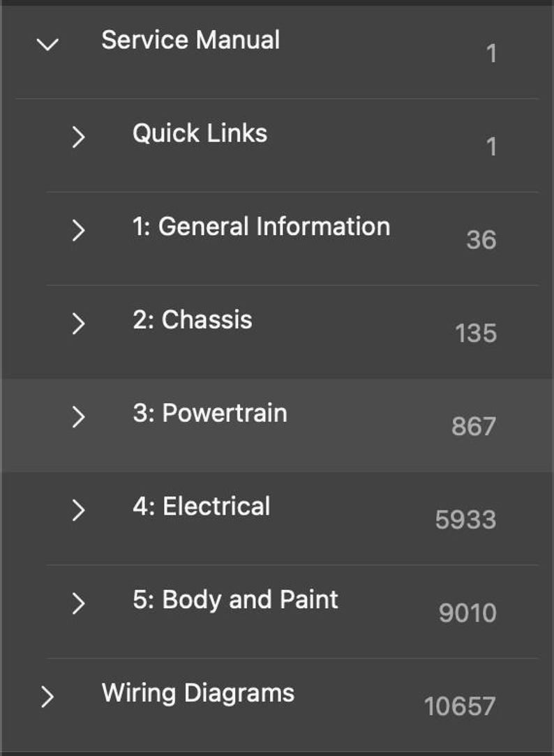Expand the Wiring Diagrams chevron

tap(47, 697)
